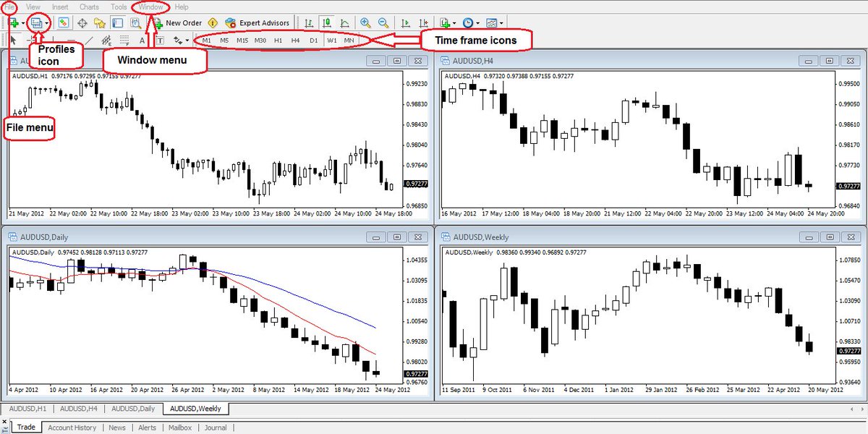
Task: Click the Profiles icon in toolbar
Action: pyautogui.click(x=36, y=23)
